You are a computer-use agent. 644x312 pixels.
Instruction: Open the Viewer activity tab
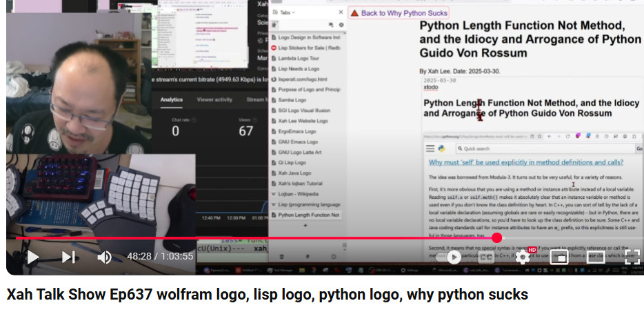point(214,99)
